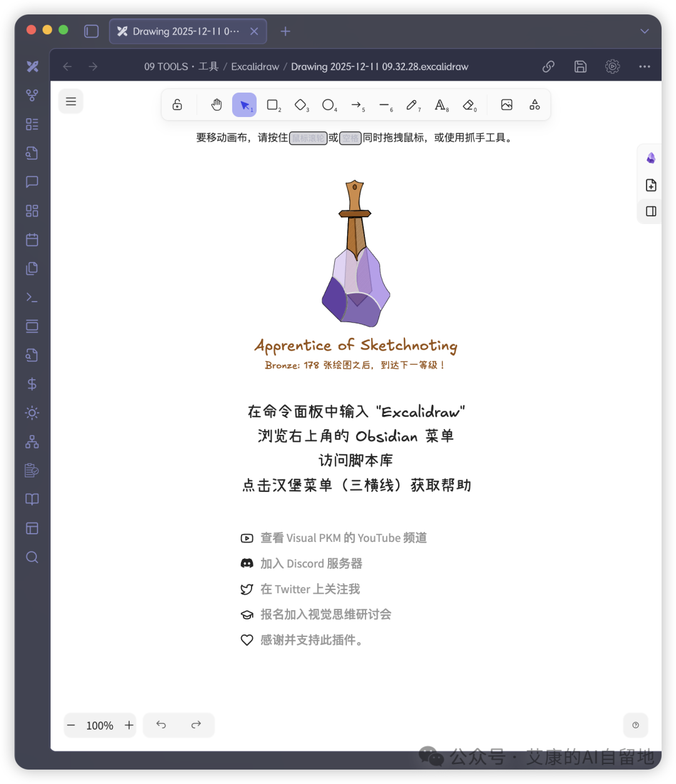Click the purple Obsidian tools icon
Screen dimensions: 676x784
(x=651, y=158)
